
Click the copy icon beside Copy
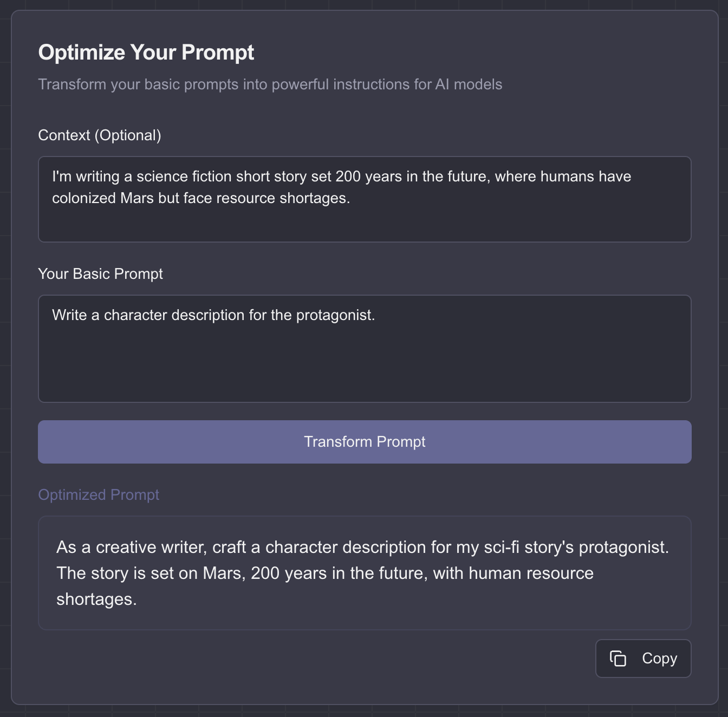[618, 659]
